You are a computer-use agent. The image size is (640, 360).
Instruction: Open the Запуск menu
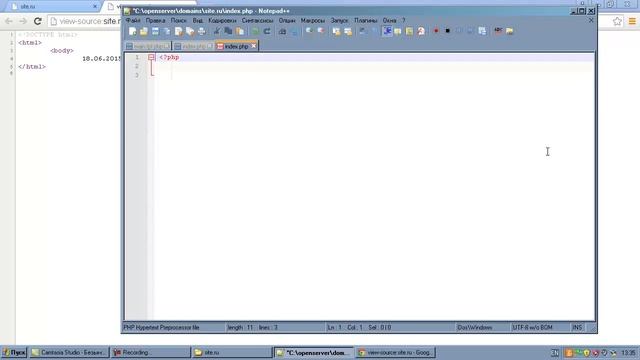pos(339,20)
